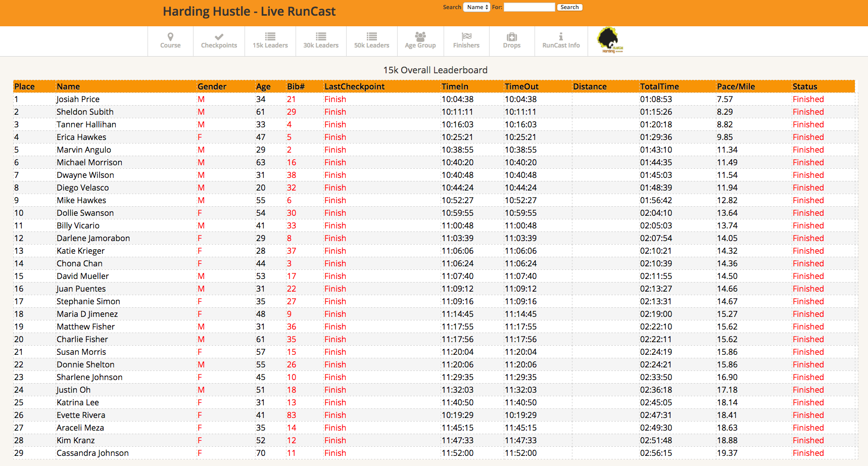The image size is (868, 466).
Task: Open the Checkpoints checkmark icon
Action: click(x=219, y=37)
